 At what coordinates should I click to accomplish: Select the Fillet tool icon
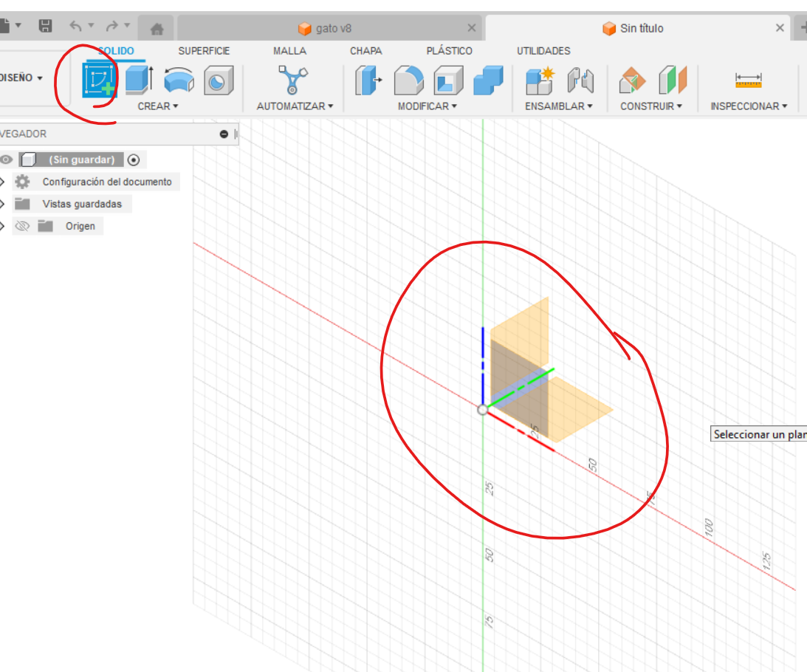tap(408, 80)
